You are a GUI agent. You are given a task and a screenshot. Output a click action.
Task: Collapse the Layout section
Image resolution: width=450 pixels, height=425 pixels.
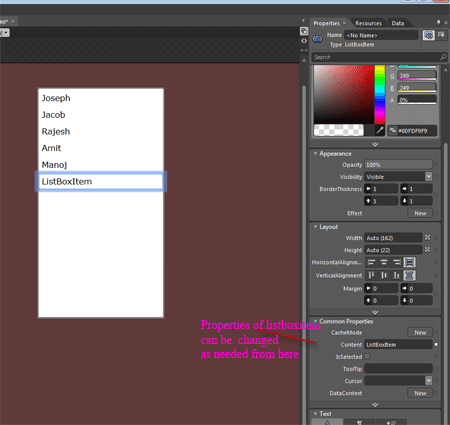(315, 227)
